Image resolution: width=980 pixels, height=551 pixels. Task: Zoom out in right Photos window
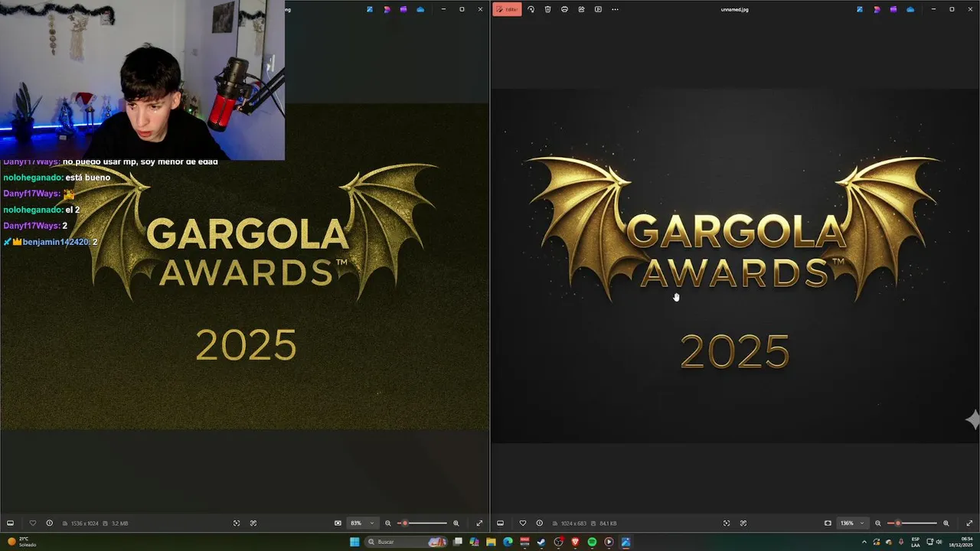click(878, 523)
